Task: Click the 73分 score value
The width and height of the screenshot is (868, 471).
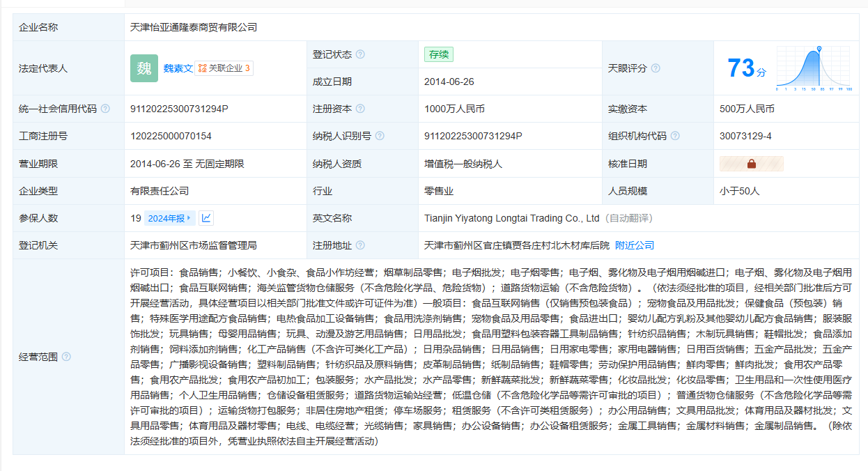Action: (x=746, y=68)
